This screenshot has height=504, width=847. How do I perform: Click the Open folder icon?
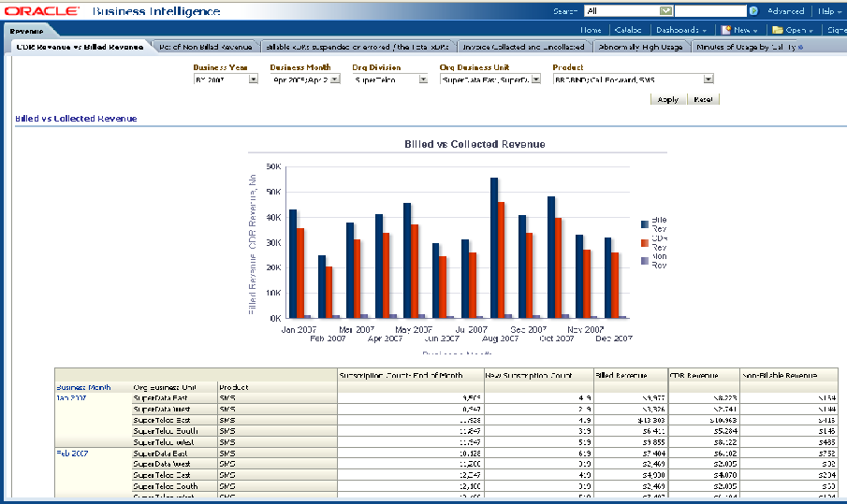(x=778, y=30)
